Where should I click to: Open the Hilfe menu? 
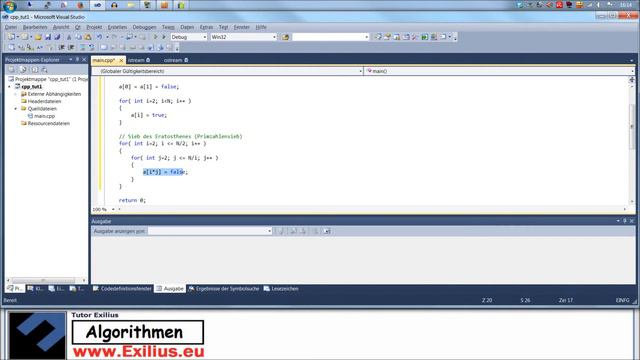(x=261, y=27)
